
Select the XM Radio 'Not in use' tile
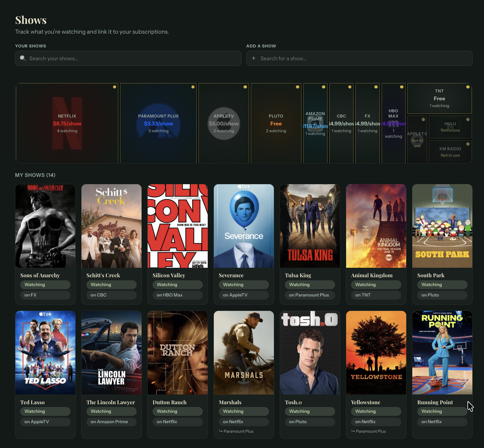pos(450,152)
